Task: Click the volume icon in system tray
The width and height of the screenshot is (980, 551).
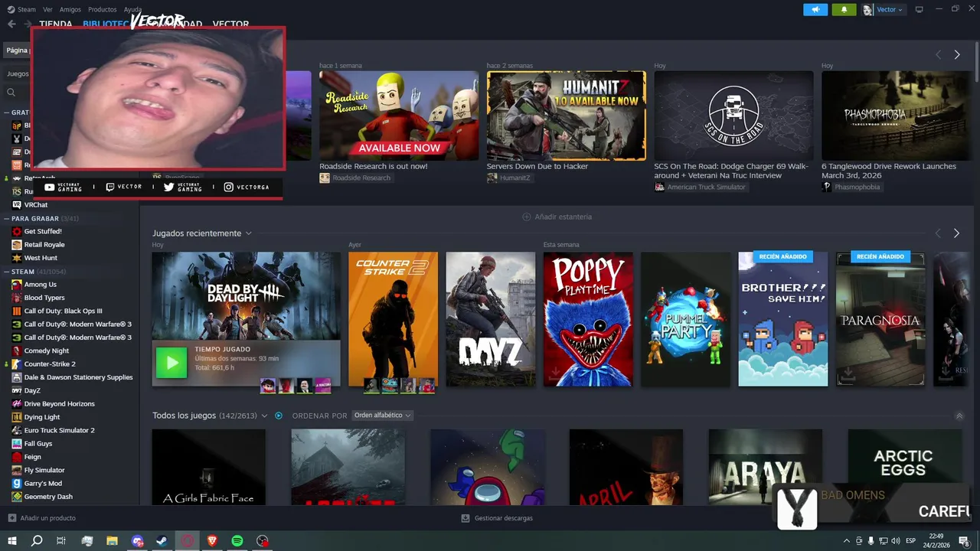Action: (896, 541)
